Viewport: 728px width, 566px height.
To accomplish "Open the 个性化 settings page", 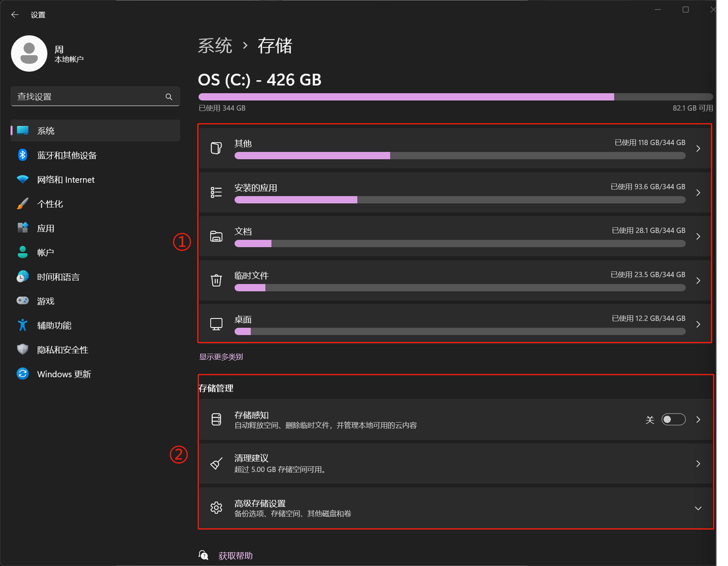I will [96, 204].
